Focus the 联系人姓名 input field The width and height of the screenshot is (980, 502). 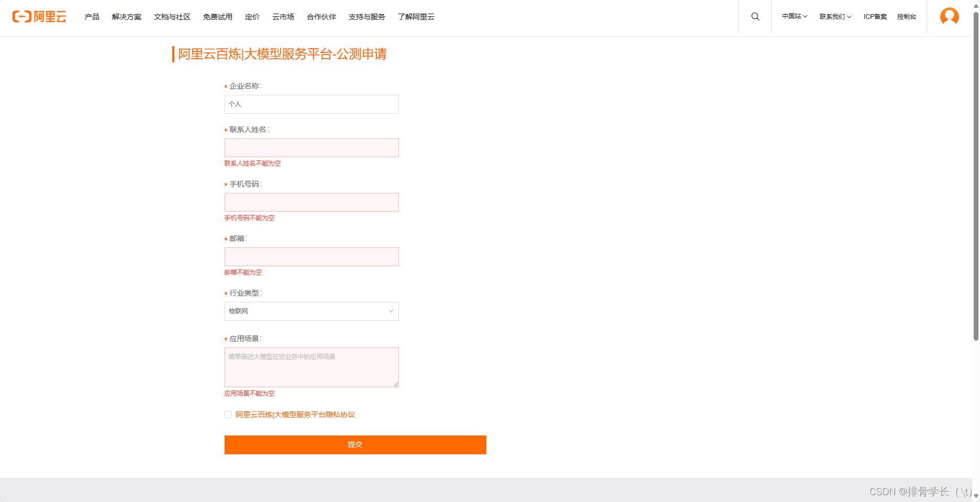coord(311,148)
